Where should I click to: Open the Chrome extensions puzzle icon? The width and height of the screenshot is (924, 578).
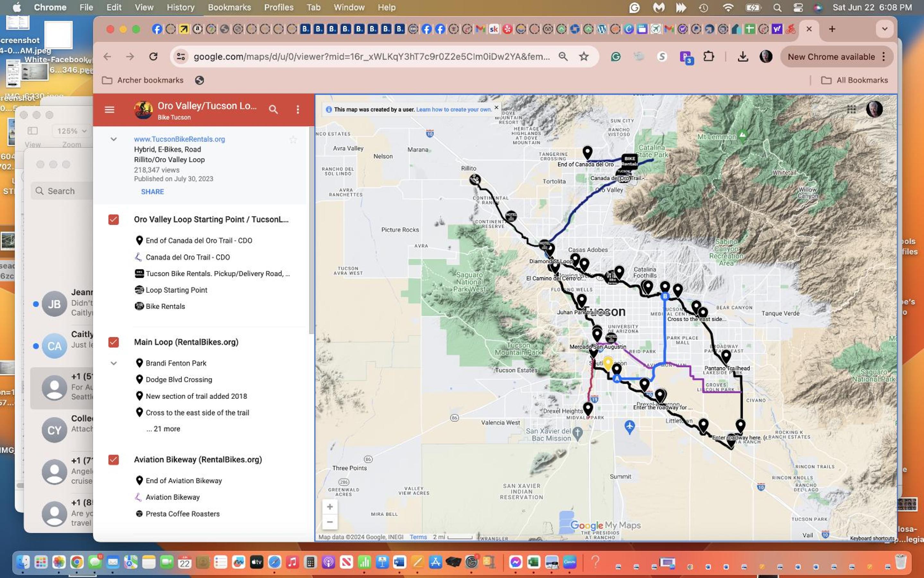point(709,57)
